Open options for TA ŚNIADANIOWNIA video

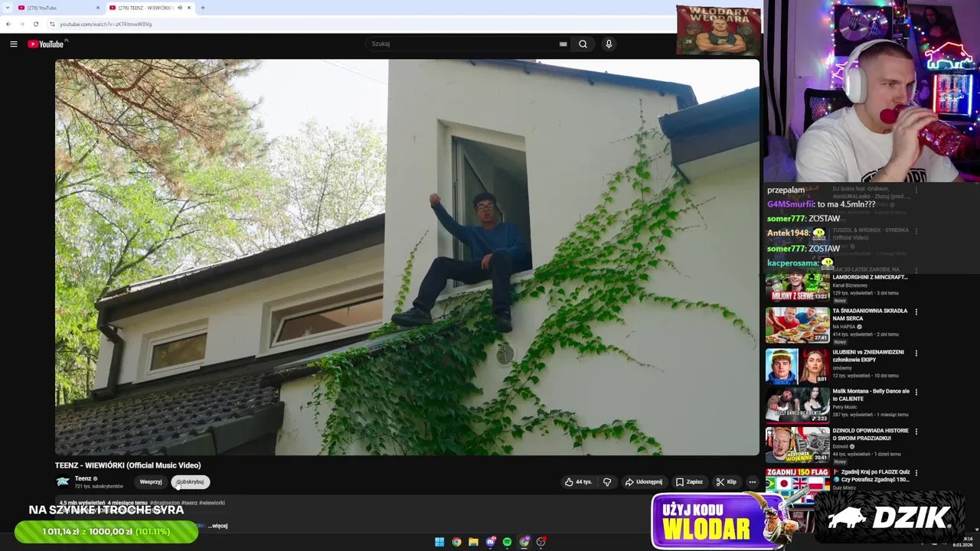click(x=916, y=311)
